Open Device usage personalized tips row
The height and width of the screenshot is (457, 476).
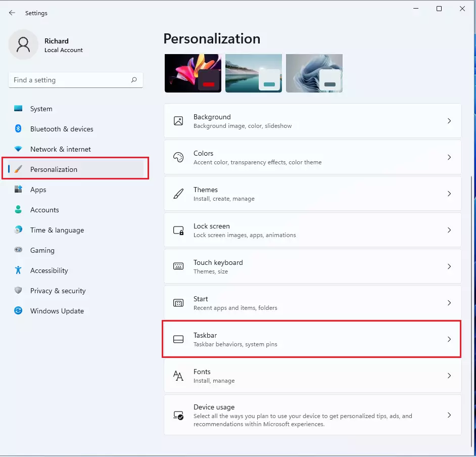pyautogui.click(x=313, y=415)
